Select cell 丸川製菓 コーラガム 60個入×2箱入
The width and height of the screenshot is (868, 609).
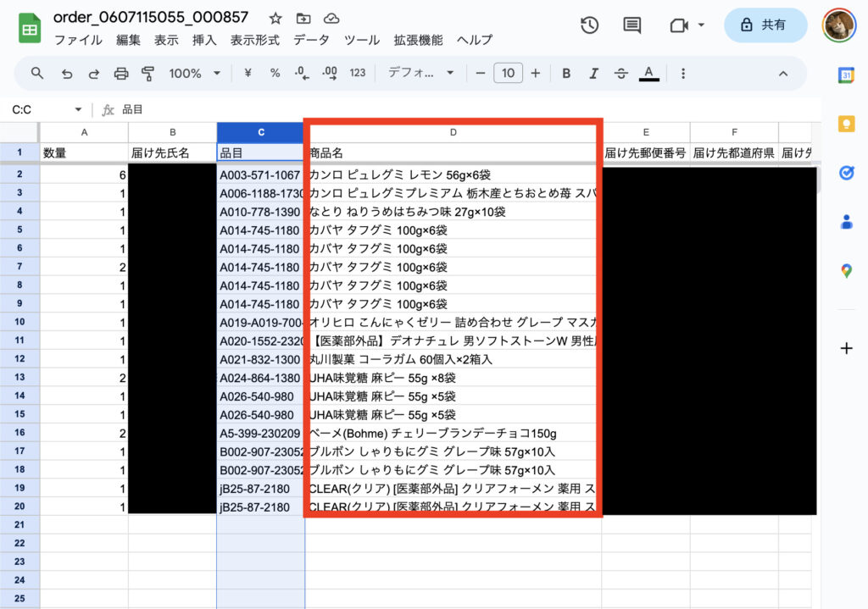[x=453, y=359]
